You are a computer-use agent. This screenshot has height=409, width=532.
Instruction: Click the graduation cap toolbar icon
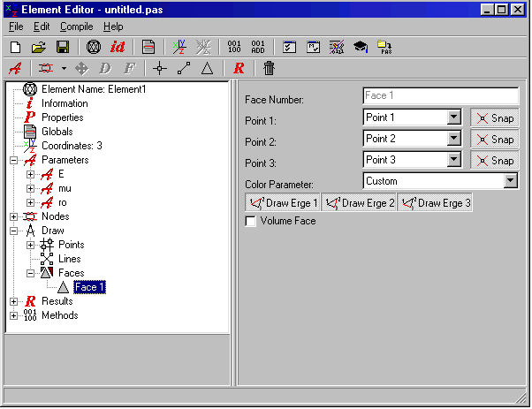pos(361,46)
